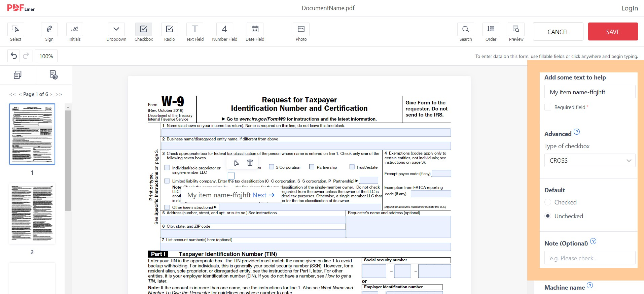Open the Search tool
The width and height of the screenshot is (644, 294).
tap(466, 32)
